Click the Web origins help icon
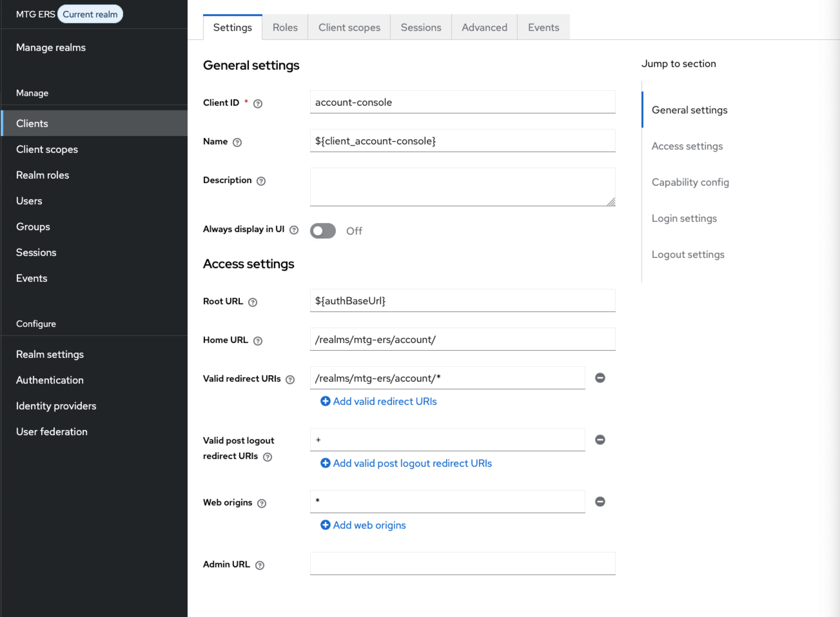 [x=262, y=504]
